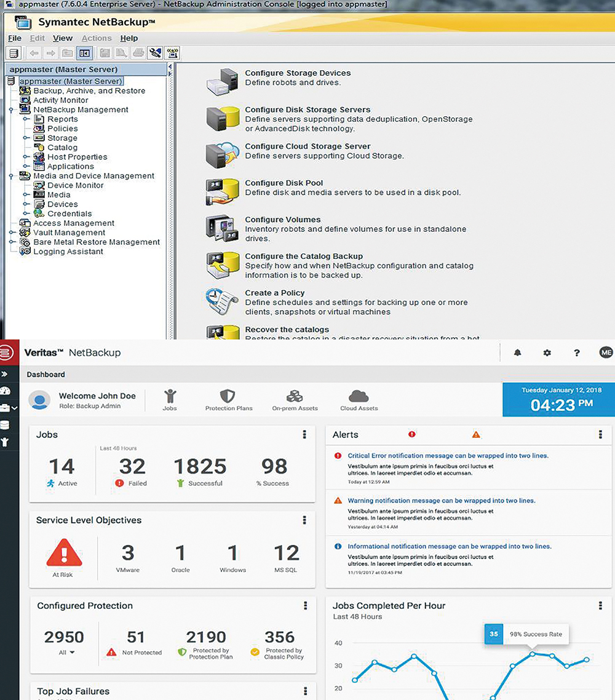
Task: Toggle the tree pane show/hide button
Action: (x=84, y=53)
